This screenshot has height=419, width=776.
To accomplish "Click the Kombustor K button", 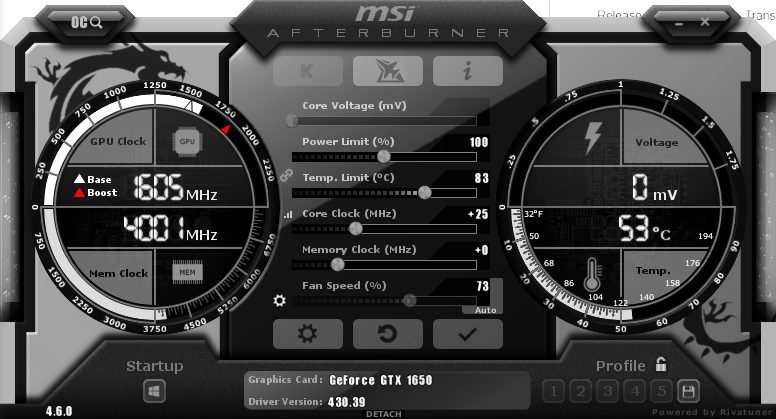I will click(x=307, y=71).
